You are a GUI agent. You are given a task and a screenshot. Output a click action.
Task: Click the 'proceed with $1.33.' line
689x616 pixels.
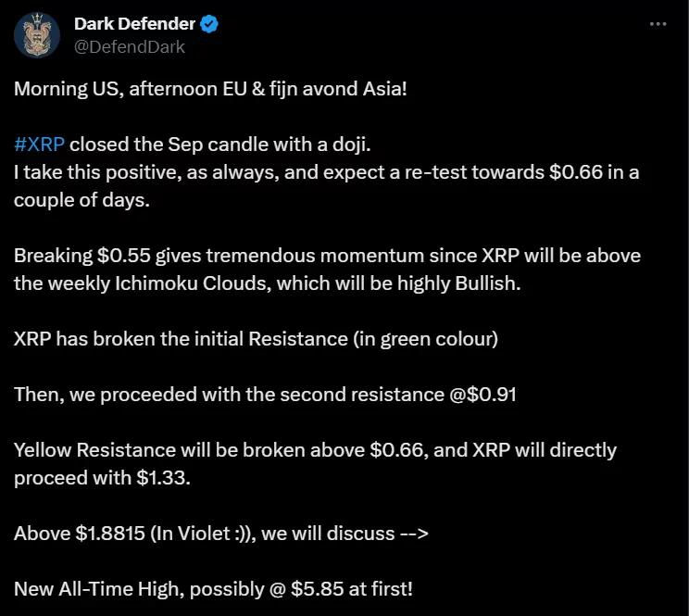[102, 478]
